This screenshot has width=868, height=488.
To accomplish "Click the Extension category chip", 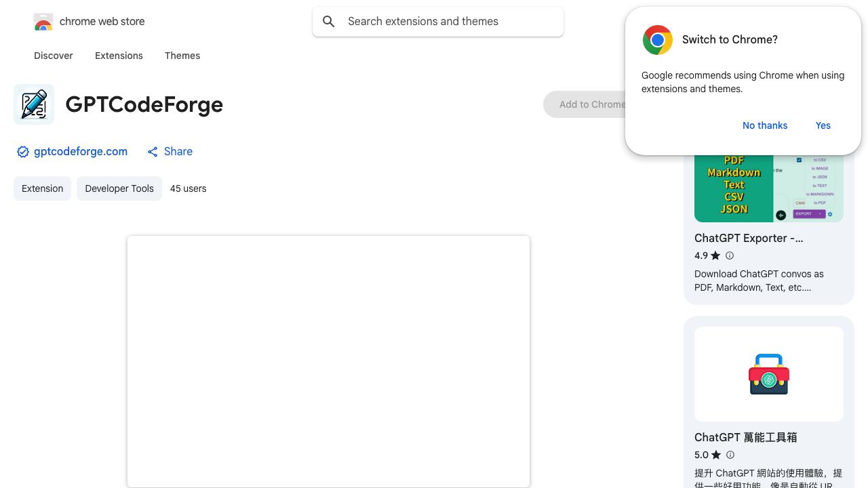I will [x=42, y=188].
